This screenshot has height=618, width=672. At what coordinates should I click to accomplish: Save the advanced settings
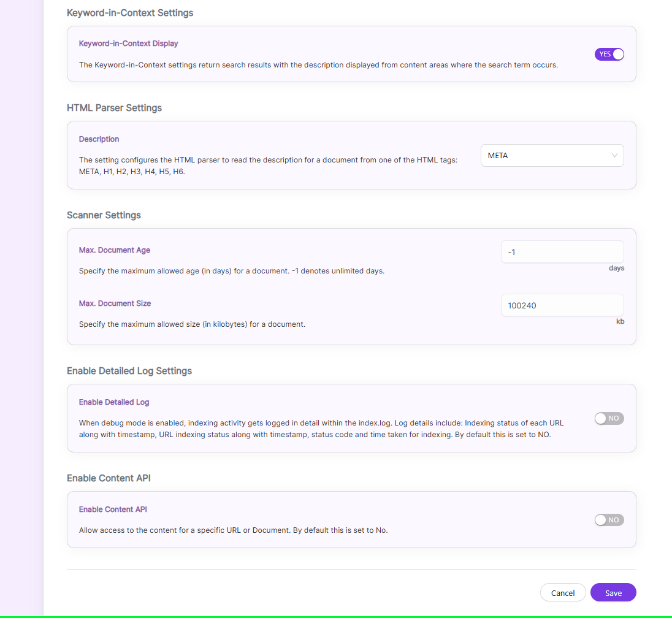(613, 593)
